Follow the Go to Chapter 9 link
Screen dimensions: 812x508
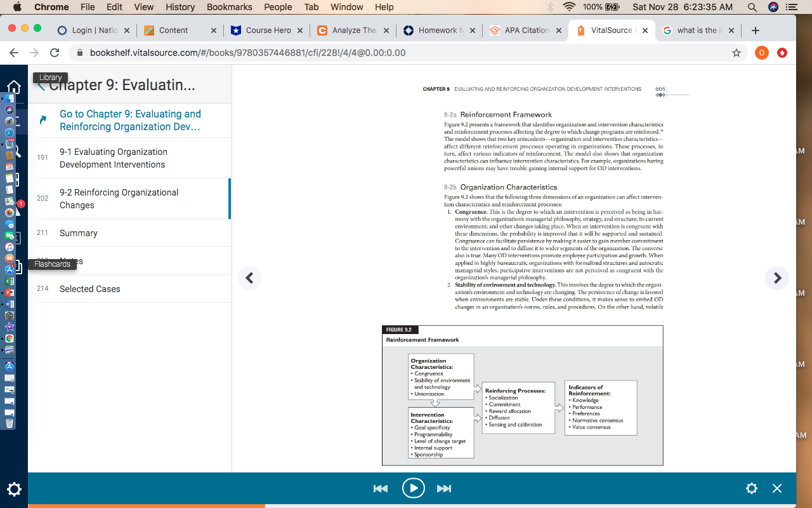tap(130, 120)
